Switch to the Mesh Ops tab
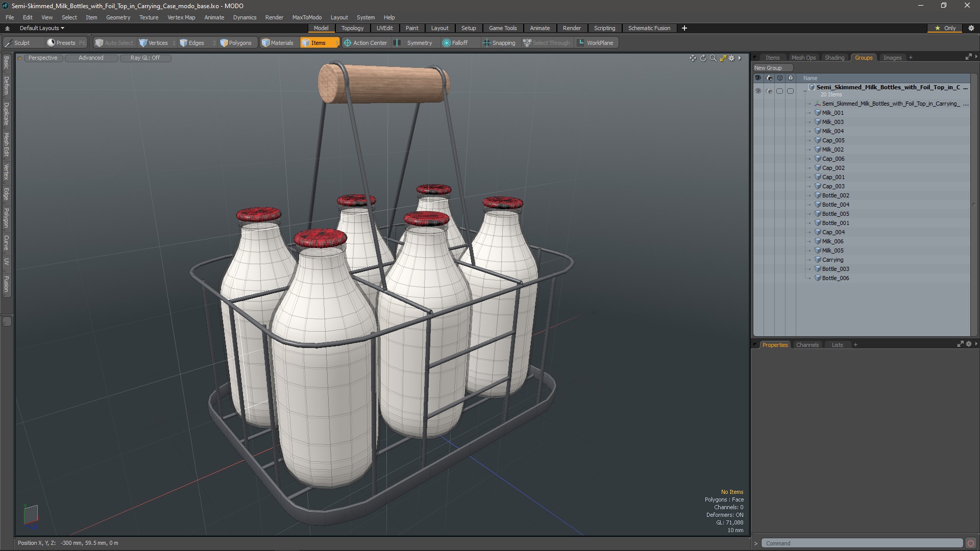This screenshot has width=980, height=551. 803,57
